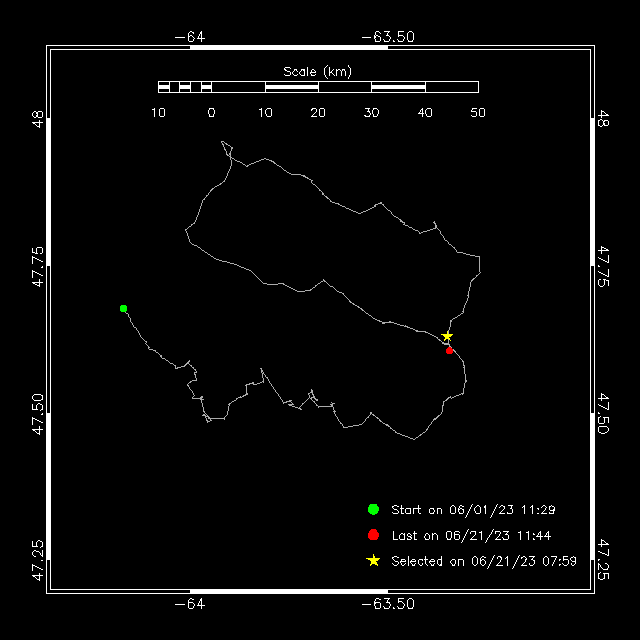Click the '40' scale bar label
This screenshot has height=640, width=640.
tap(425, 113)
